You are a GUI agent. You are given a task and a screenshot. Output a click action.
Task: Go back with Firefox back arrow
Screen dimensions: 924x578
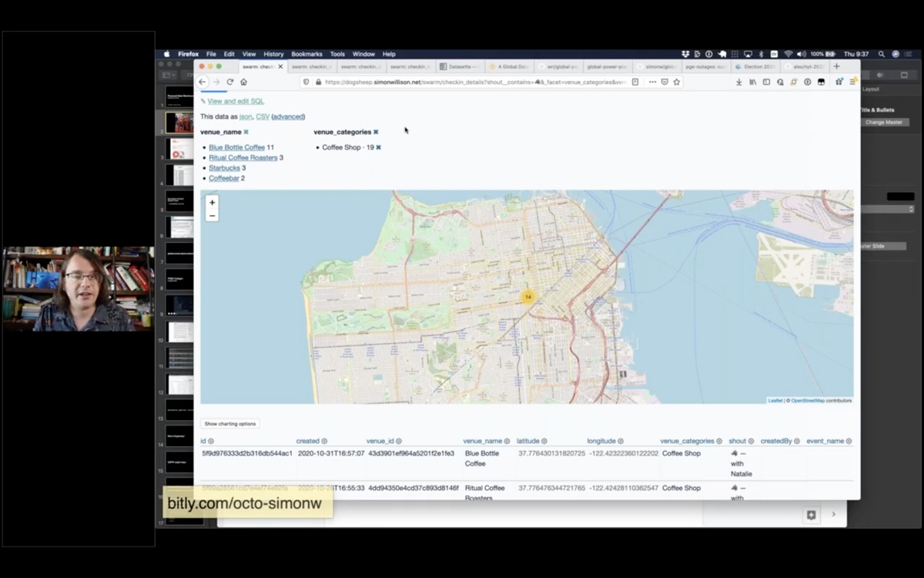click(203, 82)
